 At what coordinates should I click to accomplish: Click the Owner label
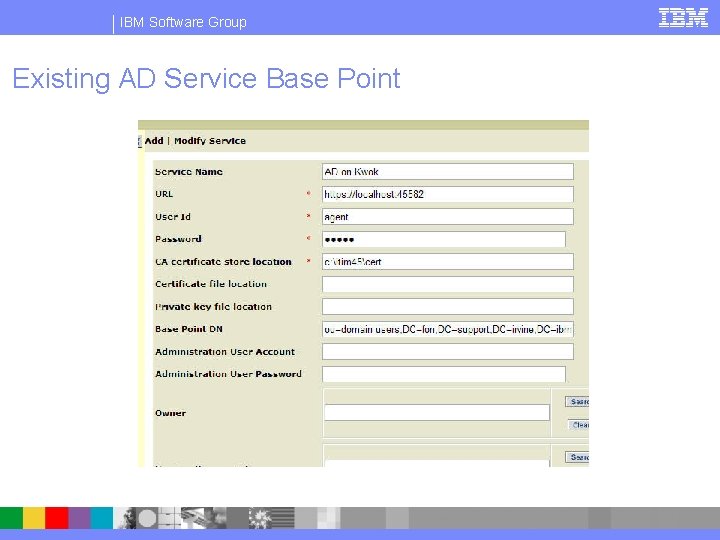(x=170, y=413)
